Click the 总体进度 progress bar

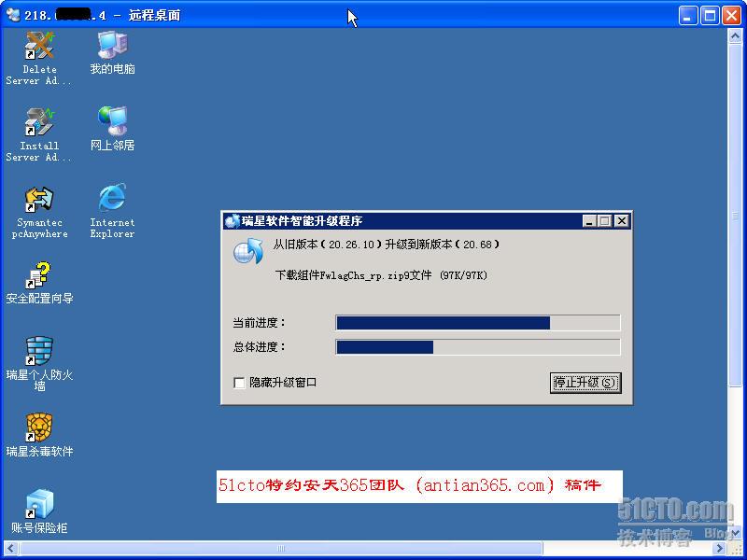pyautogui.click(x=478, y=347)
